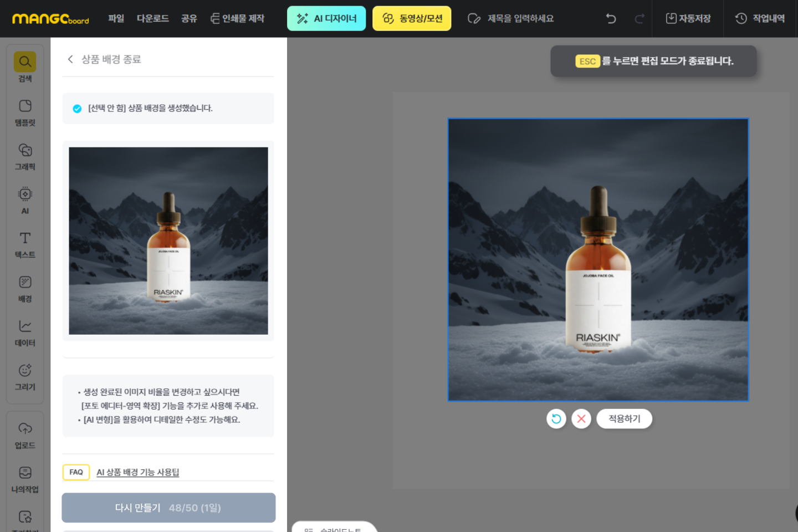Open the 배경 background panel
This screenshot has height=532, width=798.
(x=25, y=288)
